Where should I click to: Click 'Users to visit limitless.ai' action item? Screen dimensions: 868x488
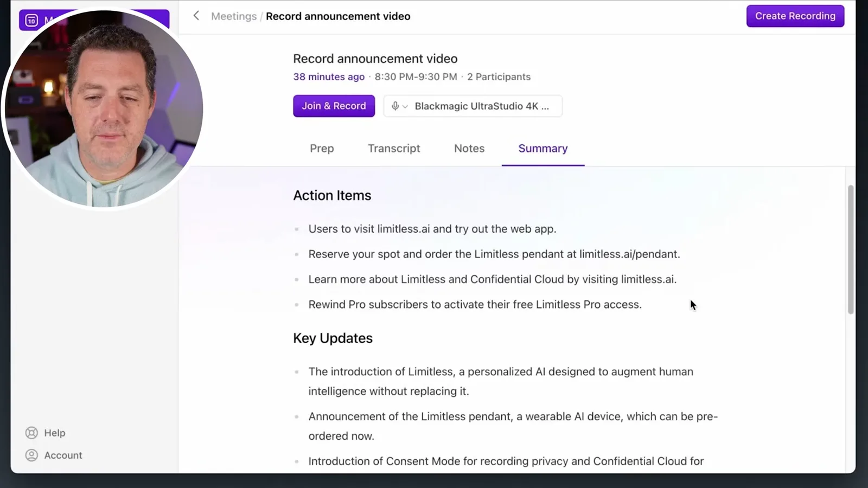click(x=432, y=229)
